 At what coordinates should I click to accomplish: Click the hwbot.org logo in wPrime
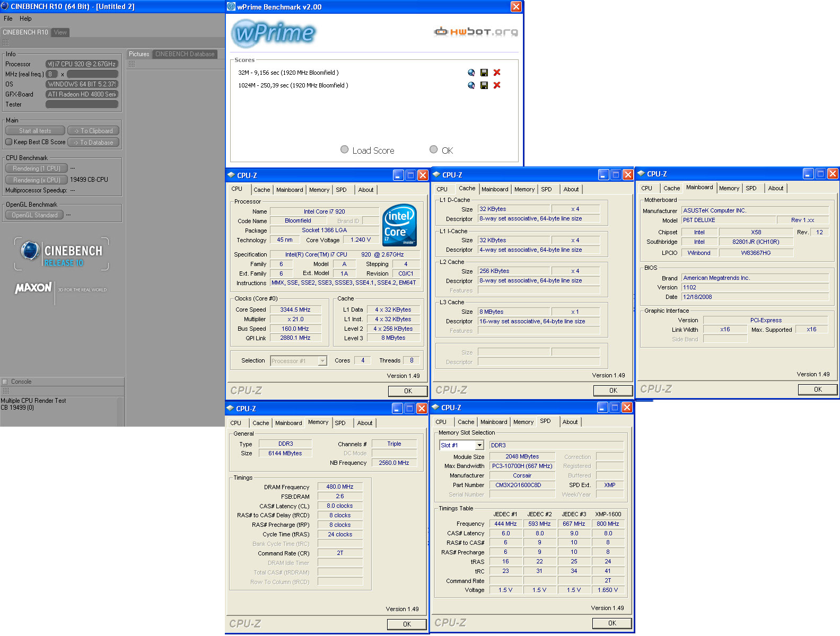(476, 32)
